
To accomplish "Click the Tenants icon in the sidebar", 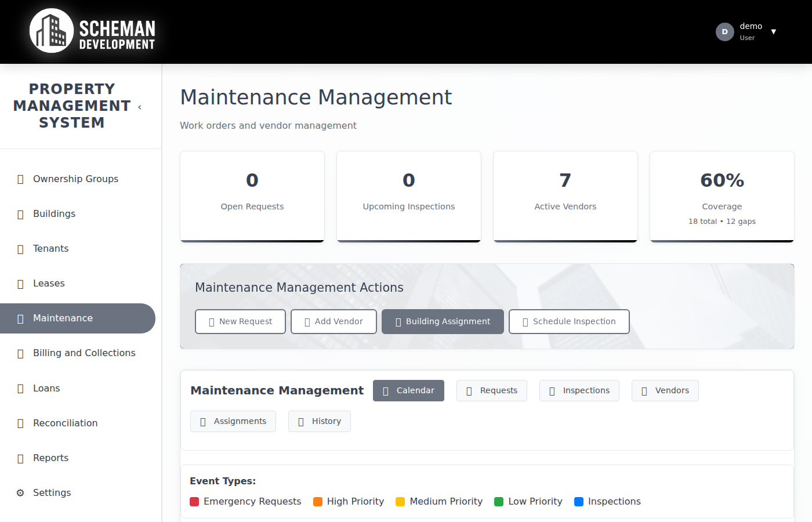I will tap(19, 248).
